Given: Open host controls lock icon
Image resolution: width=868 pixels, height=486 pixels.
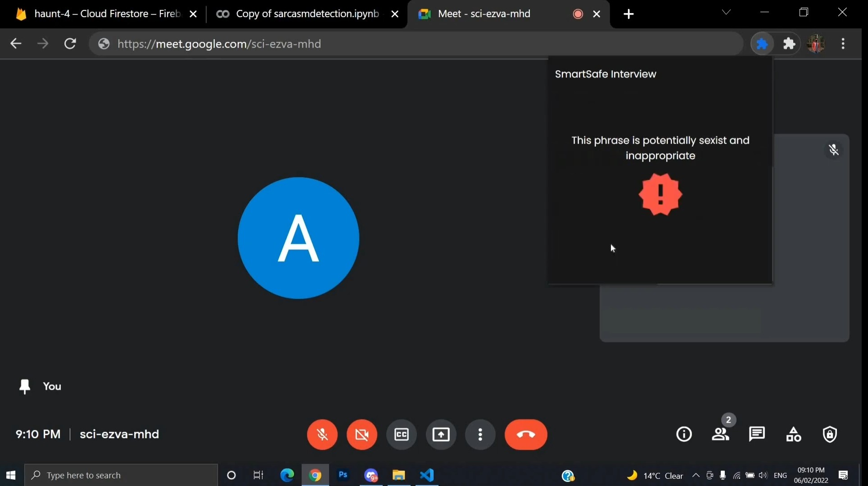Looking at the screenshot, I should pyautogui.click(x=830, y=434).
